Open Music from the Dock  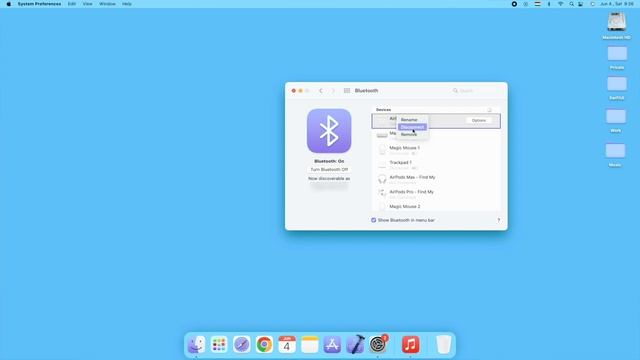pos(410,344)
